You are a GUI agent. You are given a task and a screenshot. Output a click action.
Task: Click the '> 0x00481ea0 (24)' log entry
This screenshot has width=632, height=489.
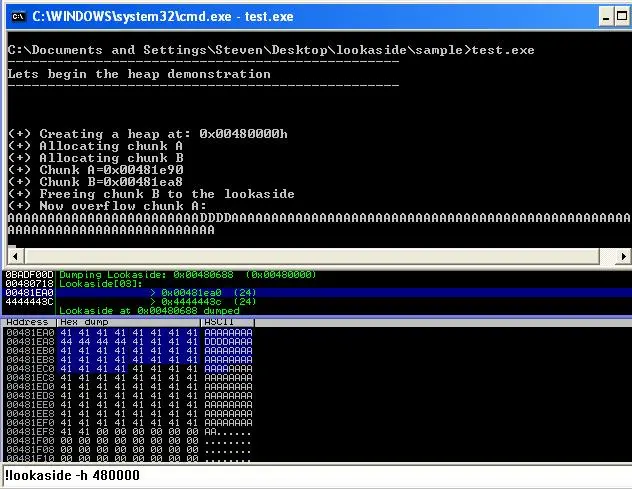tap(203, 293)
